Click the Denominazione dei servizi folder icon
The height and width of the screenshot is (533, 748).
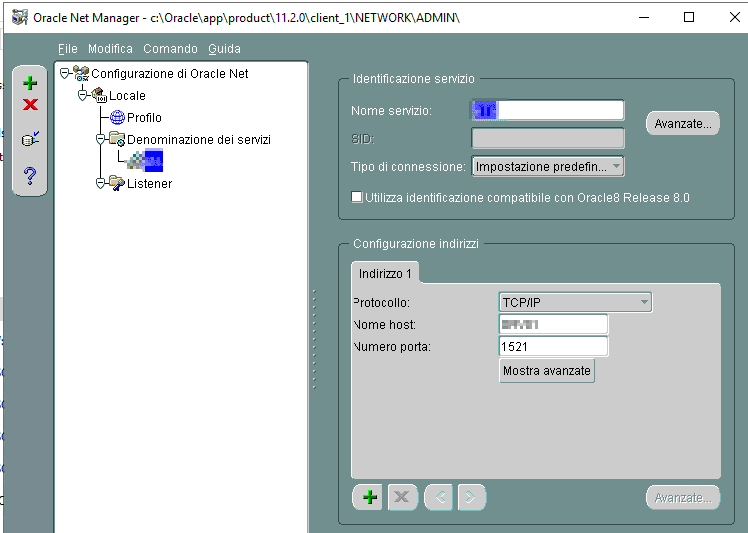click(x=117, y=139)
